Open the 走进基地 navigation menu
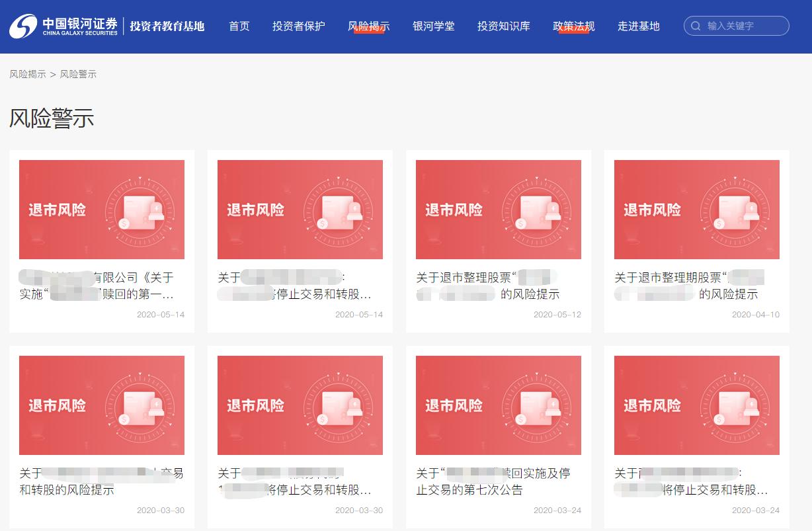 638,26
